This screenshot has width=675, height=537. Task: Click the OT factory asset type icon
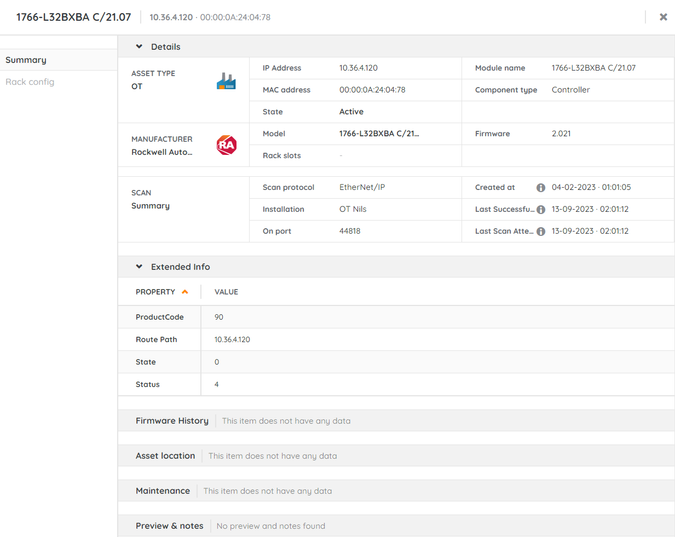click(x=226, y=81)
